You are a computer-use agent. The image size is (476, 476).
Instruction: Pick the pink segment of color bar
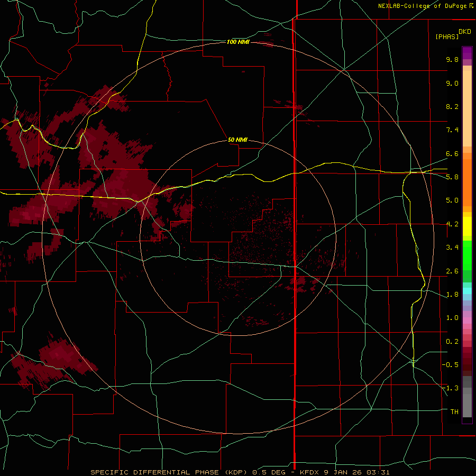467,321
